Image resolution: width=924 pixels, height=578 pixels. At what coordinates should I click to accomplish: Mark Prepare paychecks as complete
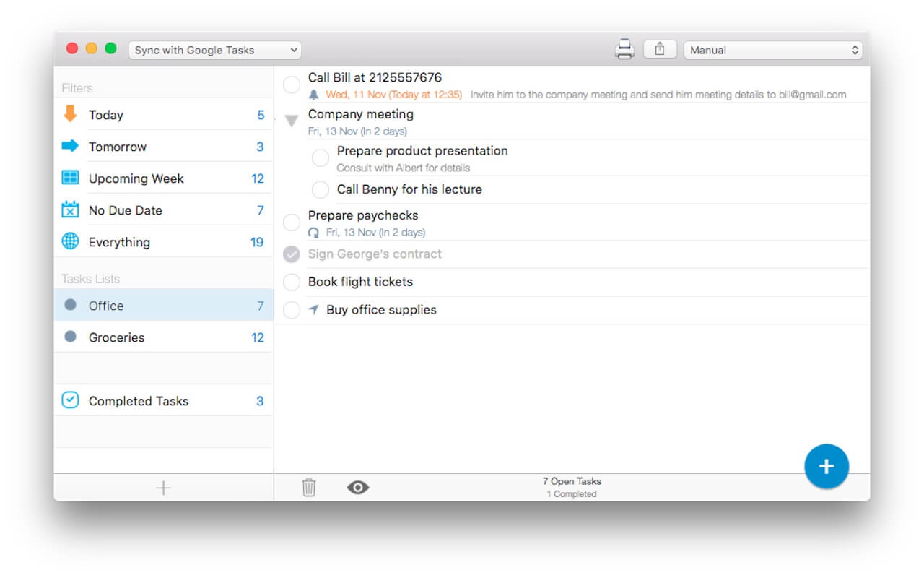(292, 223)
